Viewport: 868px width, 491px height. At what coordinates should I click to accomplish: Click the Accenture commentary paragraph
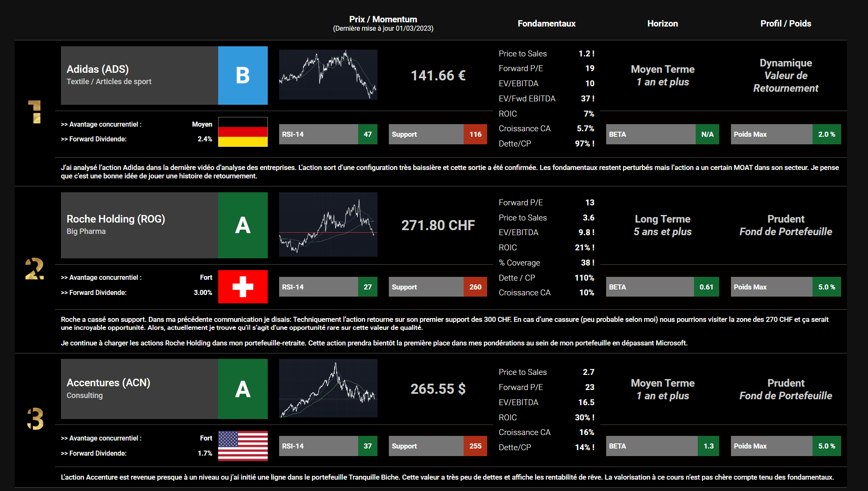click(x=447, y=477)
